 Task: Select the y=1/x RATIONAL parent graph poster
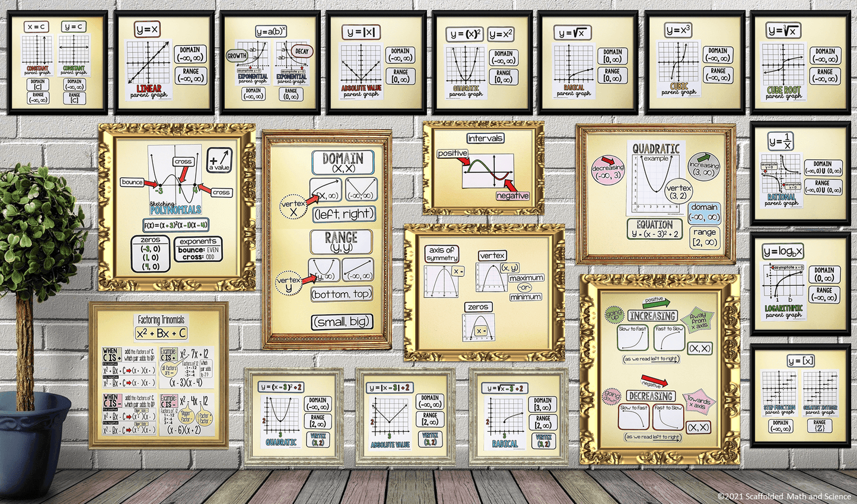coord(801,173)
